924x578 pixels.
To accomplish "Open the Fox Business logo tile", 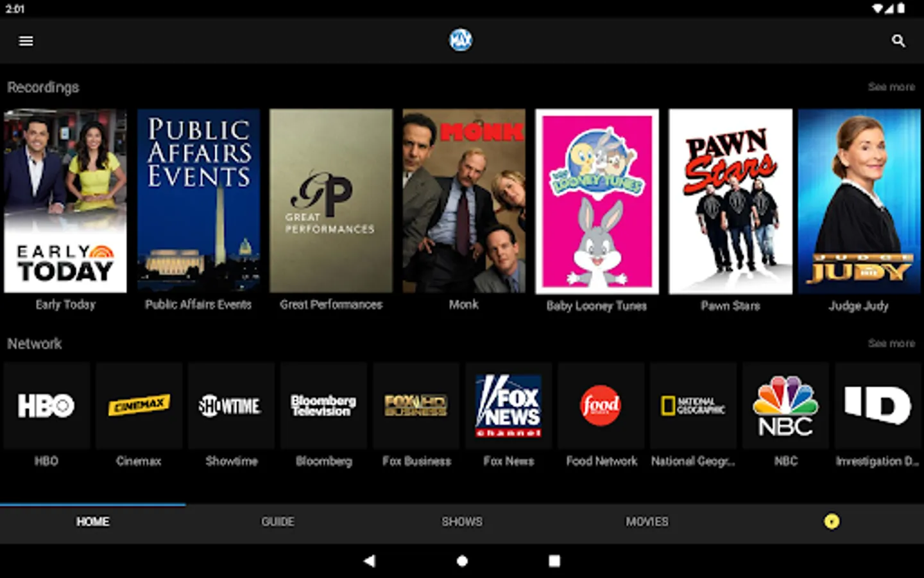I will pyautogui.click(x=416, y=405).
